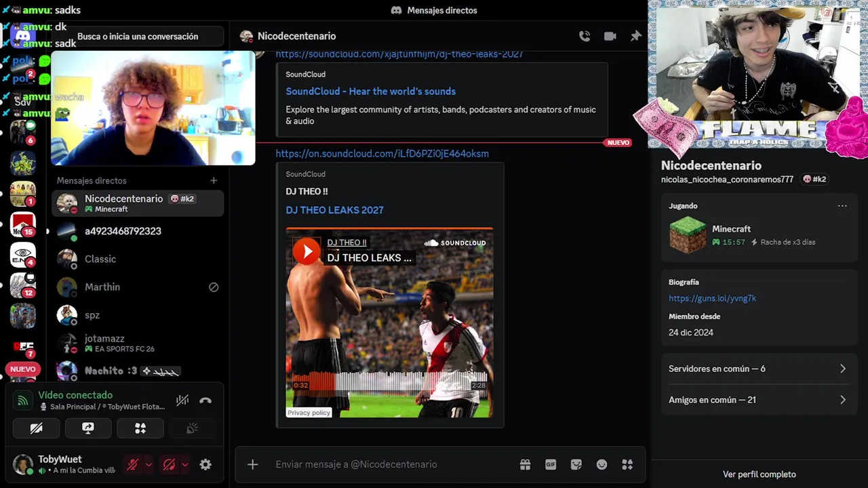Open the DJ THEO LEAKS 2027 title link
Image resolution: width=868 pixels, height=488 pixels.
tap(334, 210)
